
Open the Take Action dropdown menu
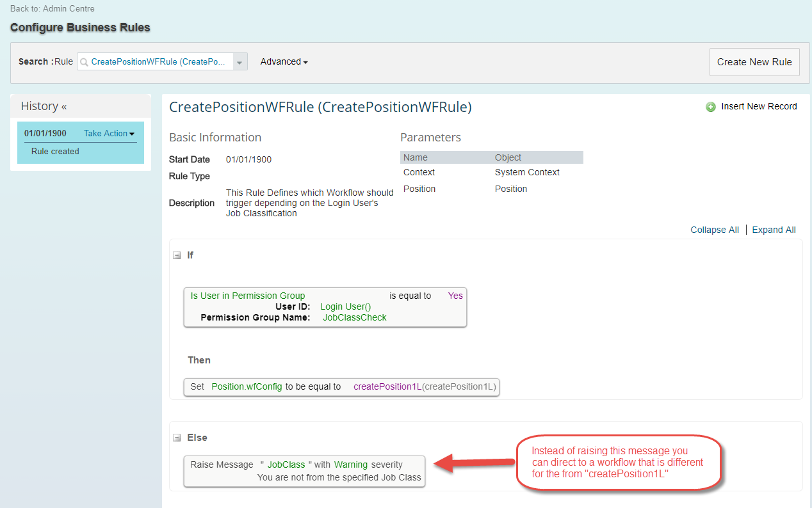click(110, 133)
